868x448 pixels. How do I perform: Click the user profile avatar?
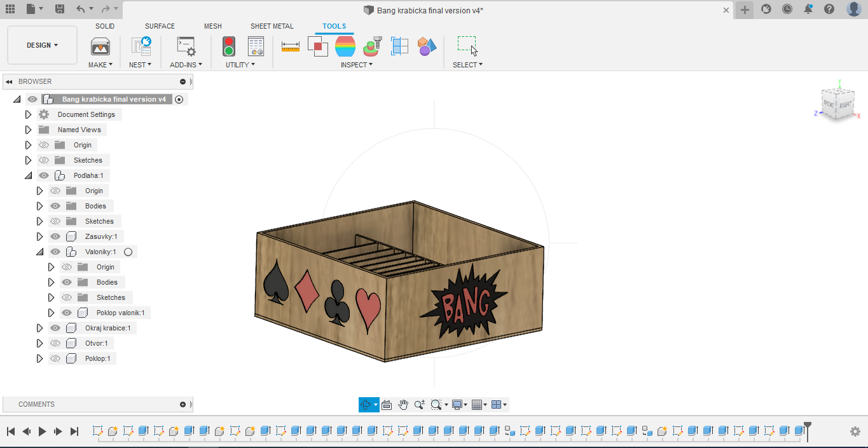coord(854,9)
